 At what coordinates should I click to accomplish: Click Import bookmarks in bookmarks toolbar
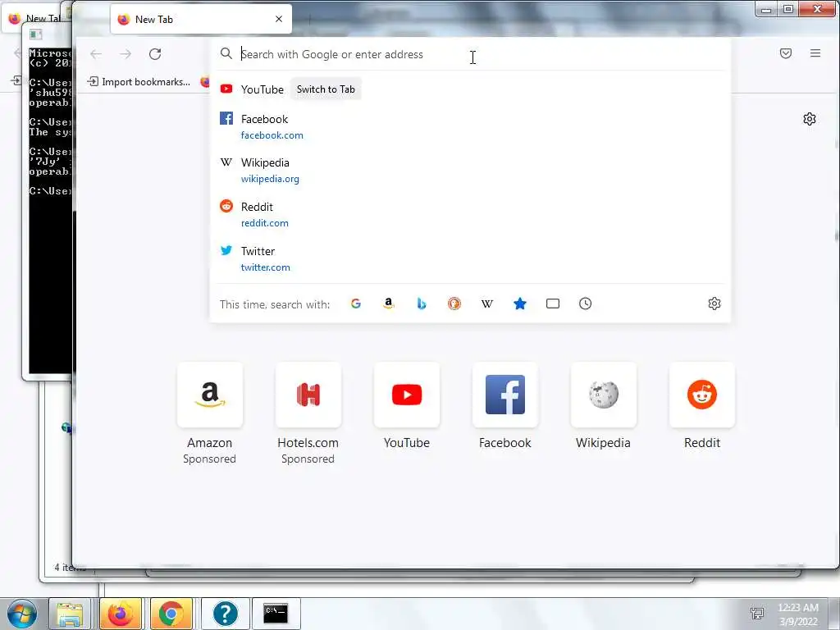coord(139,82)
